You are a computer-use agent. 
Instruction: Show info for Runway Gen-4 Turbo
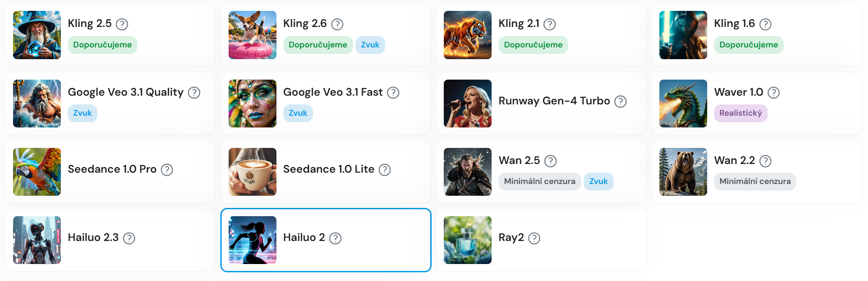(x=621, y=101)
